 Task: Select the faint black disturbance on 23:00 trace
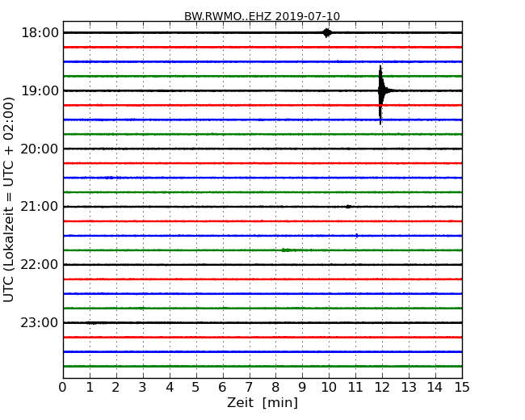tap(97, 323)
